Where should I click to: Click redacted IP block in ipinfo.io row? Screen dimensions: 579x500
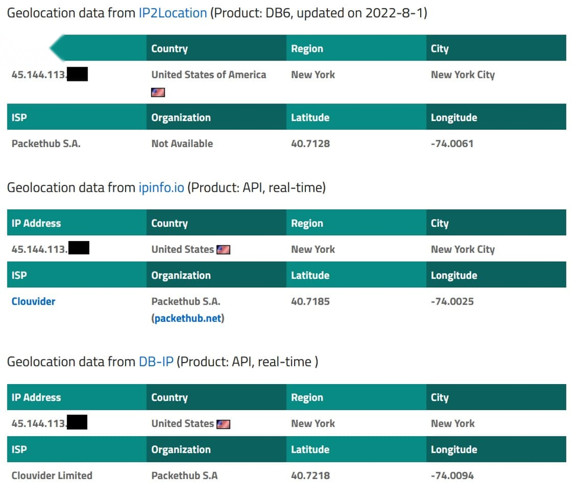pyautogui.click(x=79, y=248)
